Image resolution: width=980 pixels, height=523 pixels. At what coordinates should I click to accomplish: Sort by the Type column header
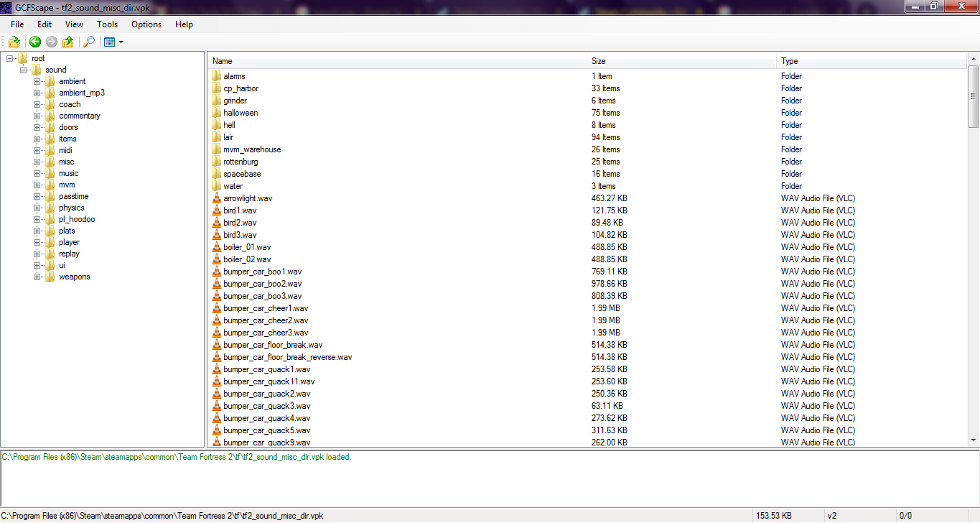coord(872,61)
